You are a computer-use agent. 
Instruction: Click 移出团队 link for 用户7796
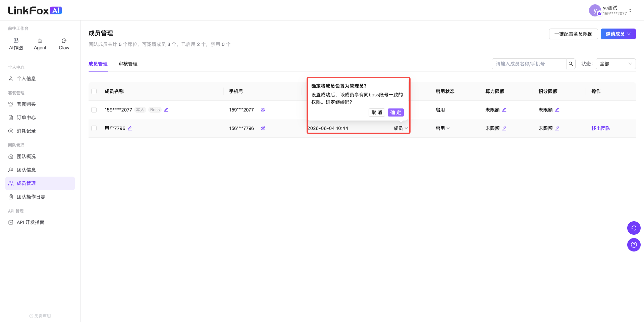(601, 128)
